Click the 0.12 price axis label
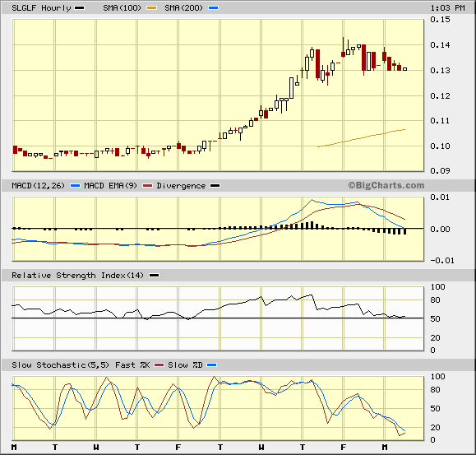This screenshot has width=476, height=455. pos(440,96)
